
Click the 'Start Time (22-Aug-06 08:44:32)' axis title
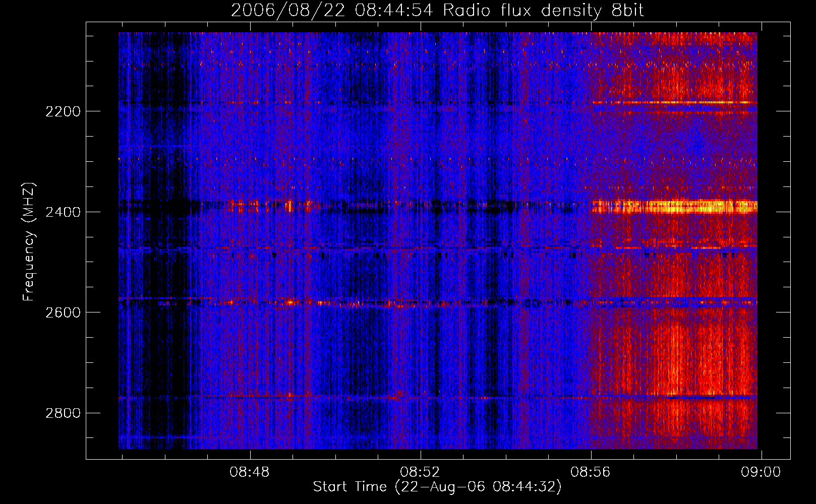click(437, 487)
